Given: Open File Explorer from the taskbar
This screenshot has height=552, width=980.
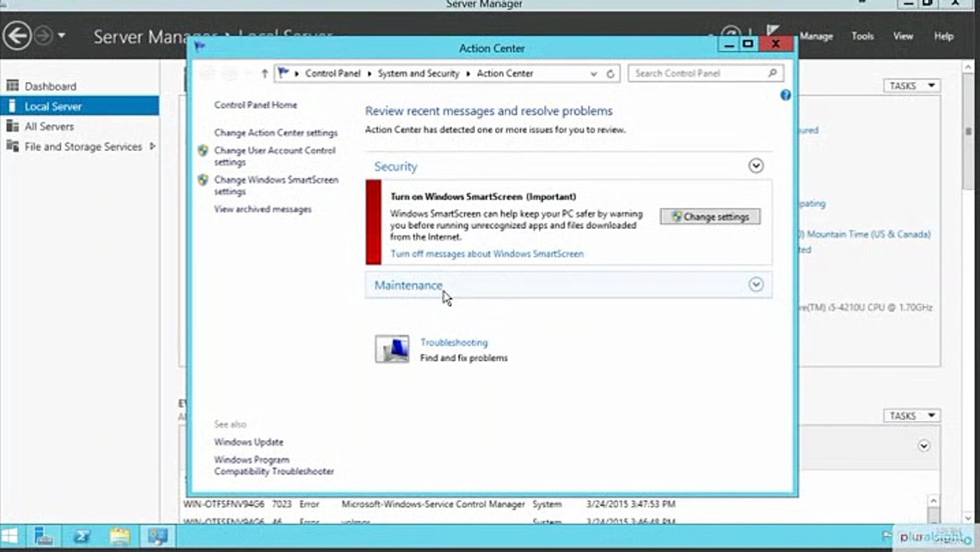Looking at the screenshot, I should (x=120, y=537).
